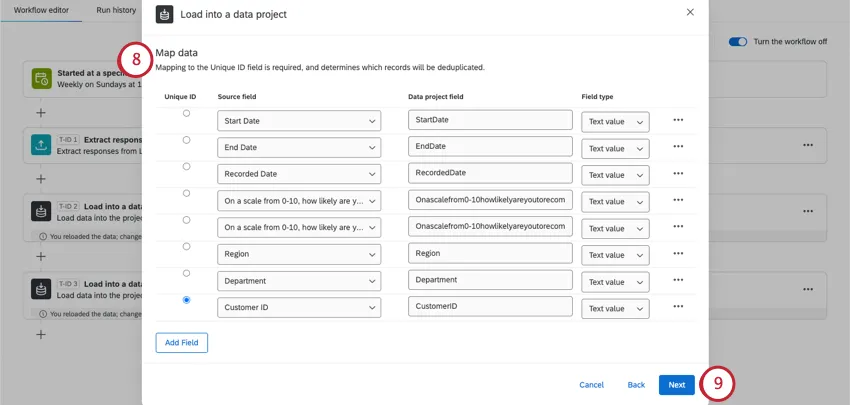
Task: Expand the Customer ID source field dropdown
Action: [299, 307]
